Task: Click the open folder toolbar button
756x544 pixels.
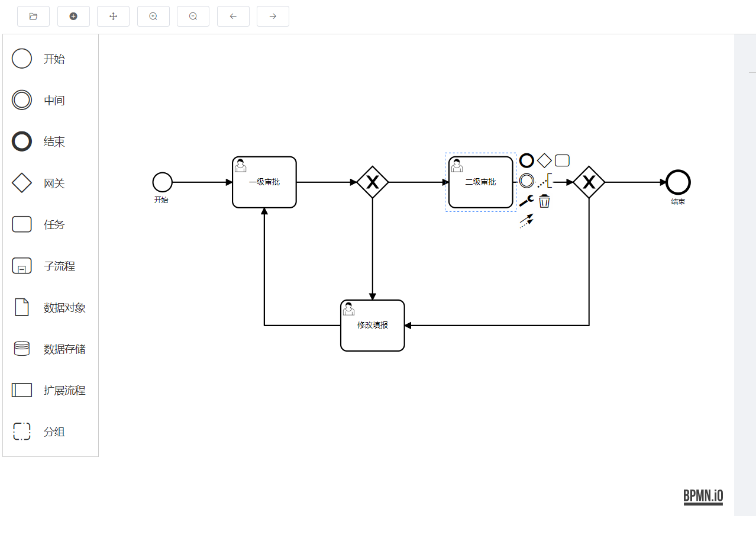Action: (x=33, y=17)
